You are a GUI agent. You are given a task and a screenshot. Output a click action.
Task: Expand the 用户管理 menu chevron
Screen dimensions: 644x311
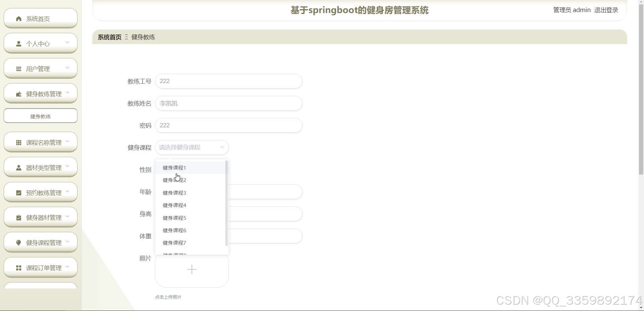[x=67, y=67]
